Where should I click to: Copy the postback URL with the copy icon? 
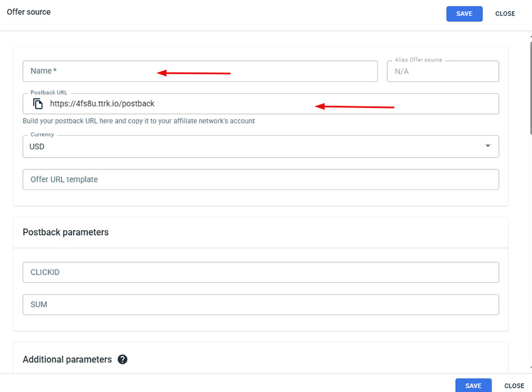(x=38, y=104)
